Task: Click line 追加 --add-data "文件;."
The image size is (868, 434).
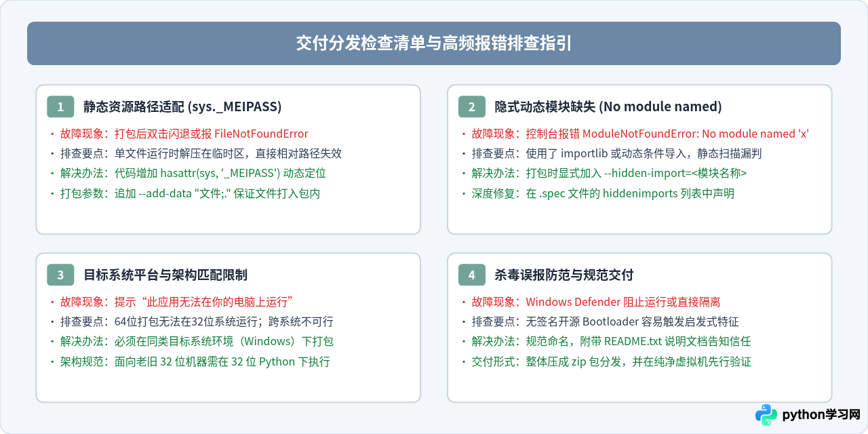Action: [184, 193]
